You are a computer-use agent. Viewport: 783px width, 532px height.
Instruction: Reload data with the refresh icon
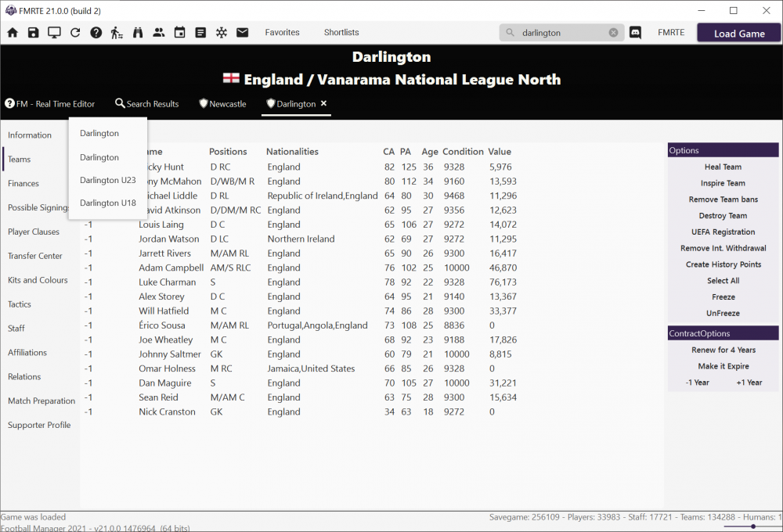[x=75, y=33]
